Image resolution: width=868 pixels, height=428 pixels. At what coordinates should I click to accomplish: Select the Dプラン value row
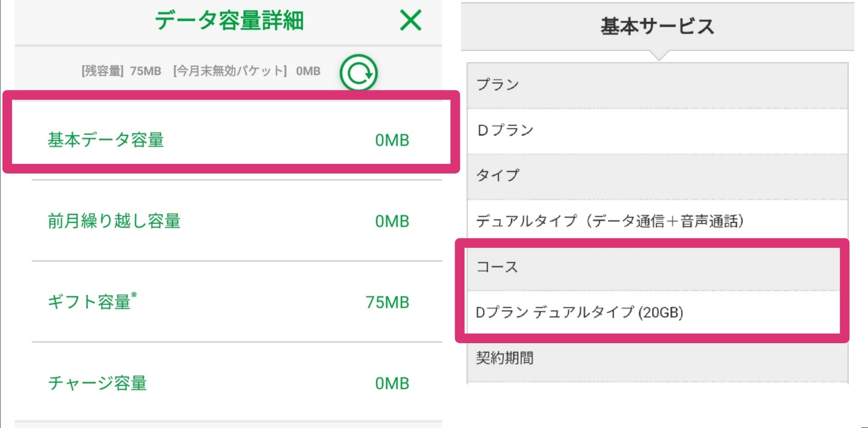point(505,130)
